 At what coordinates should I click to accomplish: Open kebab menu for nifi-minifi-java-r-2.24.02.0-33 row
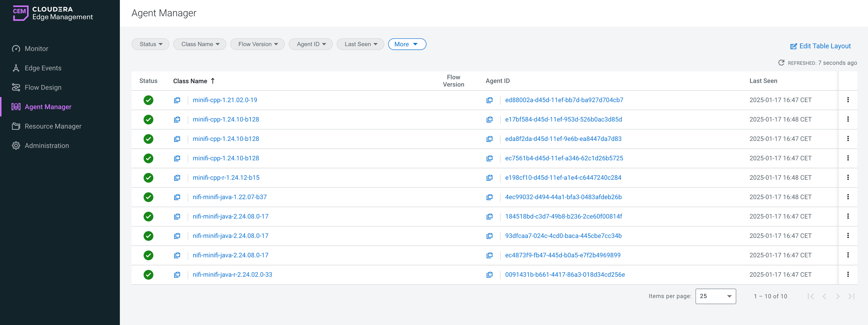click(848, 274)
